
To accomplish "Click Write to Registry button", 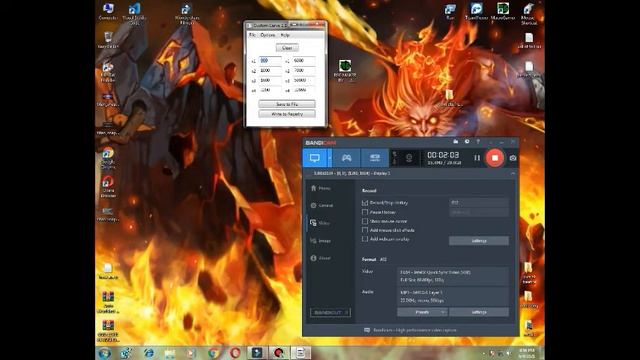I will pyautogui.click(x=287, y=114).
